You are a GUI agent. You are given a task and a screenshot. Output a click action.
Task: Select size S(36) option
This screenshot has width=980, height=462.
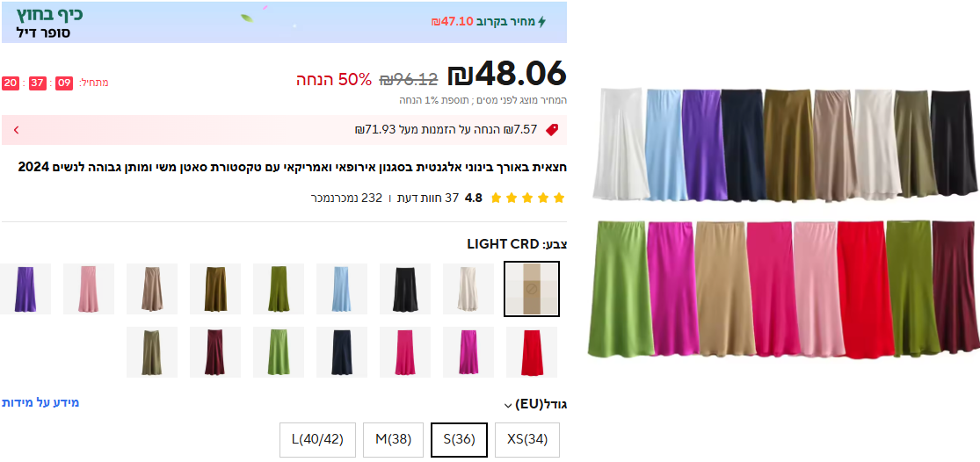[x=460, y=439]
